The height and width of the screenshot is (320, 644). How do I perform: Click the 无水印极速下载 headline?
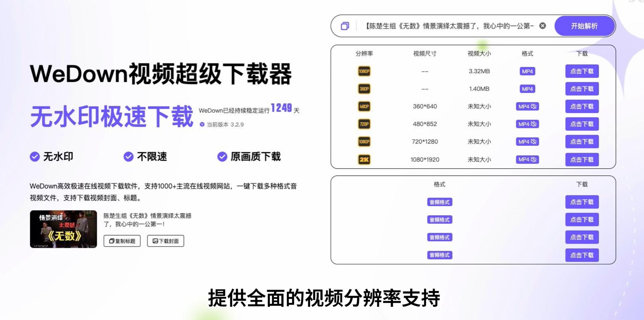112,116
